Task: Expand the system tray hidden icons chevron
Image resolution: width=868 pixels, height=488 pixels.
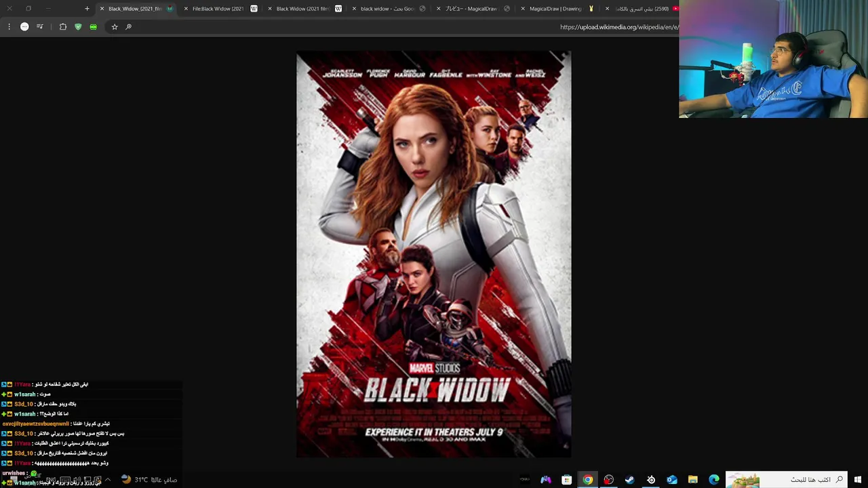Action: click(107, 480)
